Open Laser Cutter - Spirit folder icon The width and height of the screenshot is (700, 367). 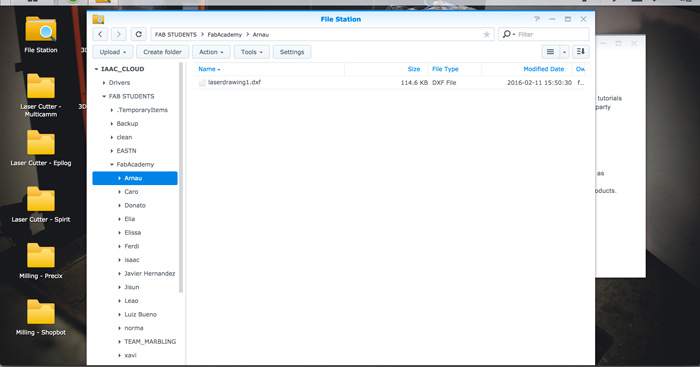pos(41,199)
